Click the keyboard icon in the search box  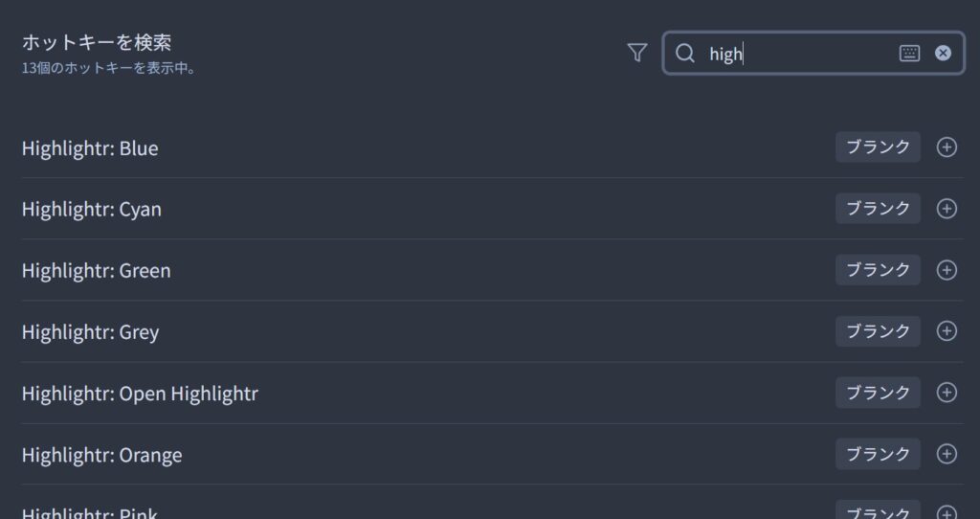909,54
